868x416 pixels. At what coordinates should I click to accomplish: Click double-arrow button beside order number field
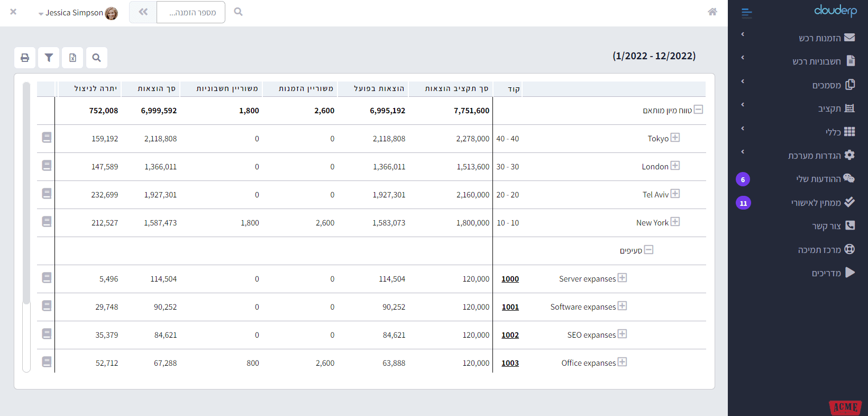pos(143,12)
